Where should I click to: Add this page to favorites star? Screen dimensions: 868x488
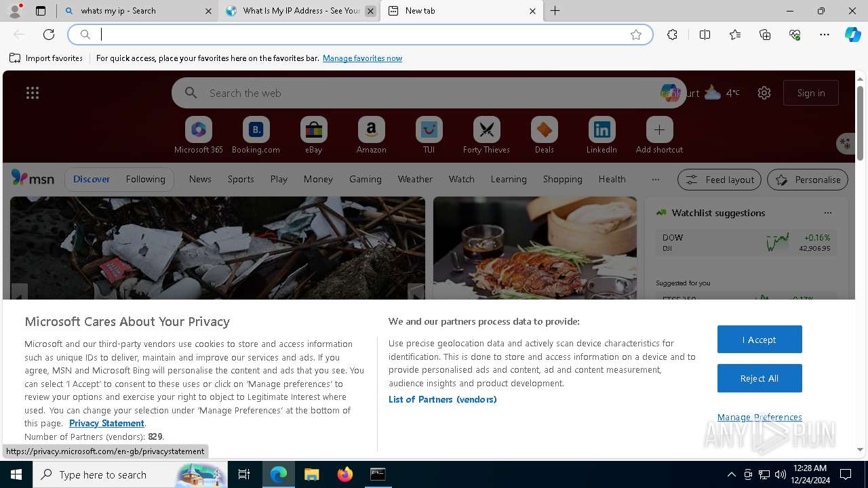(636, 35)
